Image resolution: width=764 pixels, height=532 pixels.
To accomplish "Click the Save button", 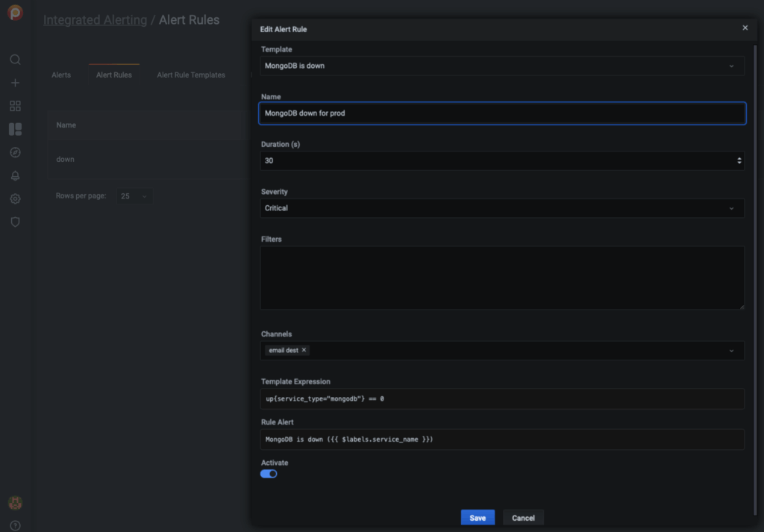I will pyautogui.click(x=477, y=518).
